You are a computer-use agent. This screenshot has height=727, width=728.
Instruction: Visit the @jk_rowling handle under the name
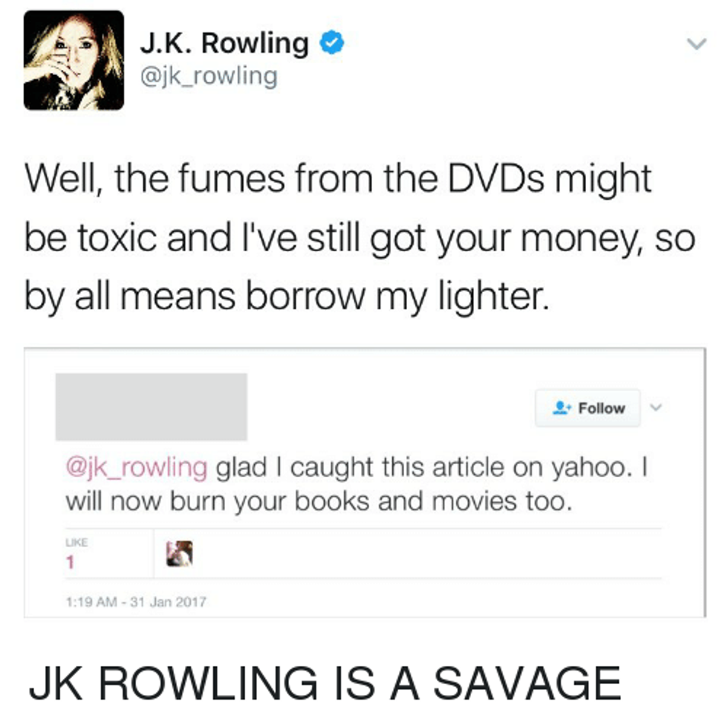pyautogui.click(x=209, y=76)
